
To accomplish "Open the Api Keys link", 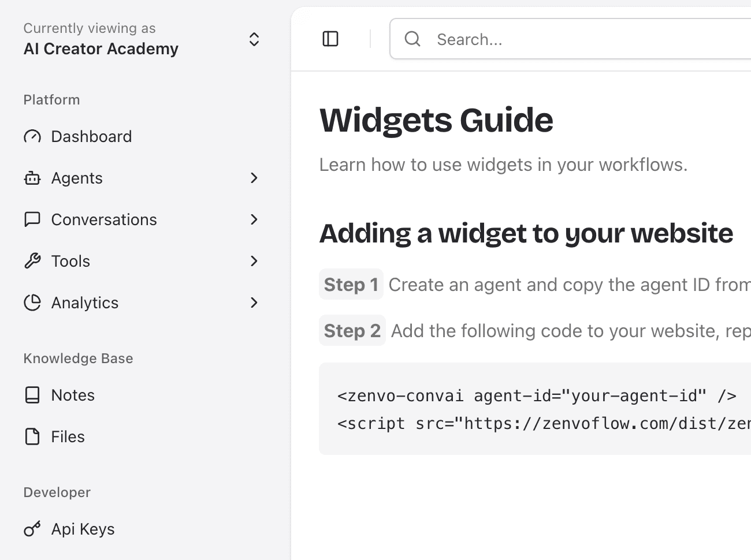I will (83, 529).
